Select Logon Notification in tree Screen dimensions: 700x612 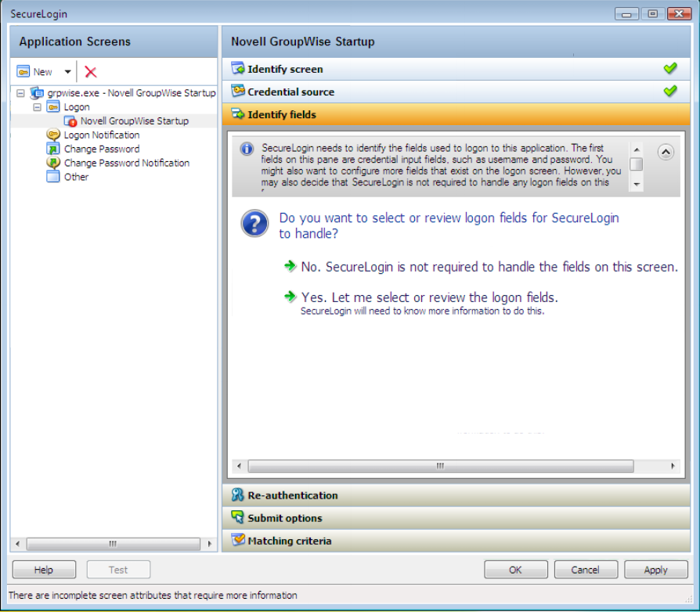click(x=102, y=135)
